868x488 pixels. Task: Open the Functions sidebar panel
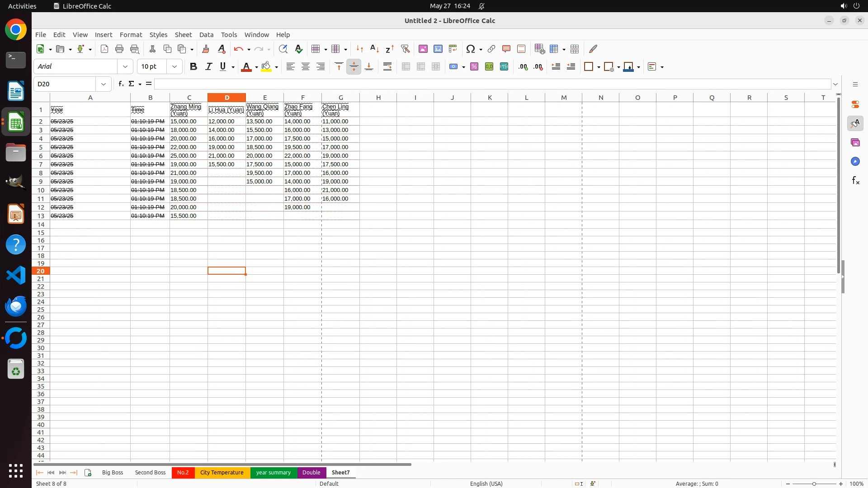tap(855, 181)
